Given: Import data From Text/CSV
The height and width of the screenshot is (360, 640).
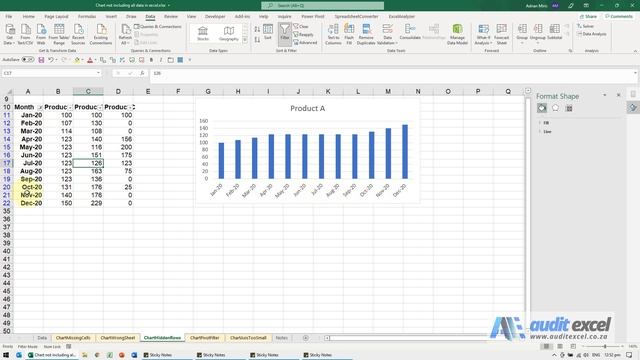Looking at the screenshot, I should (x=25, y=34).
